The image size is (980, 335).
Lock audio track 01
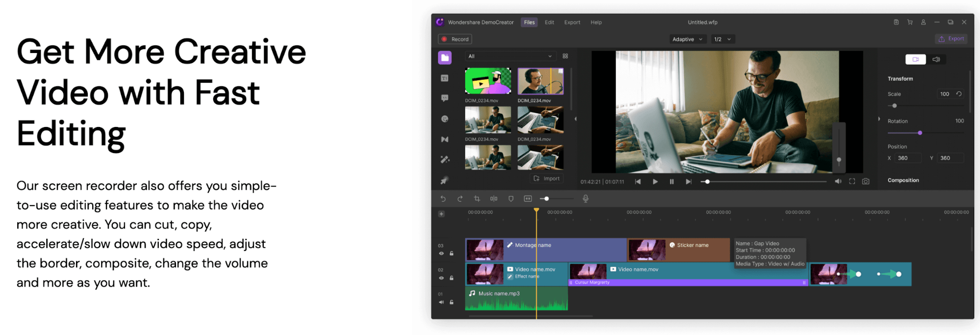452,302
